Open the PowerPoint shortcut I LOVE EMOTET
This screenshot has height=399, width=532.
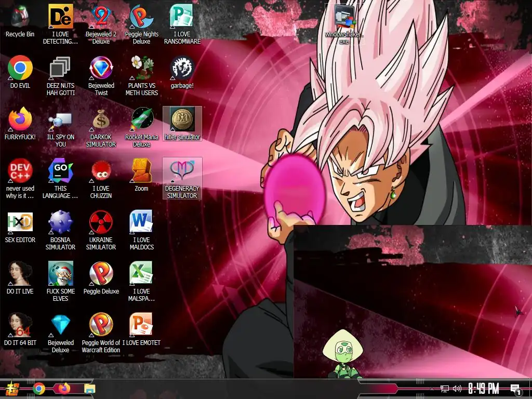141,329
